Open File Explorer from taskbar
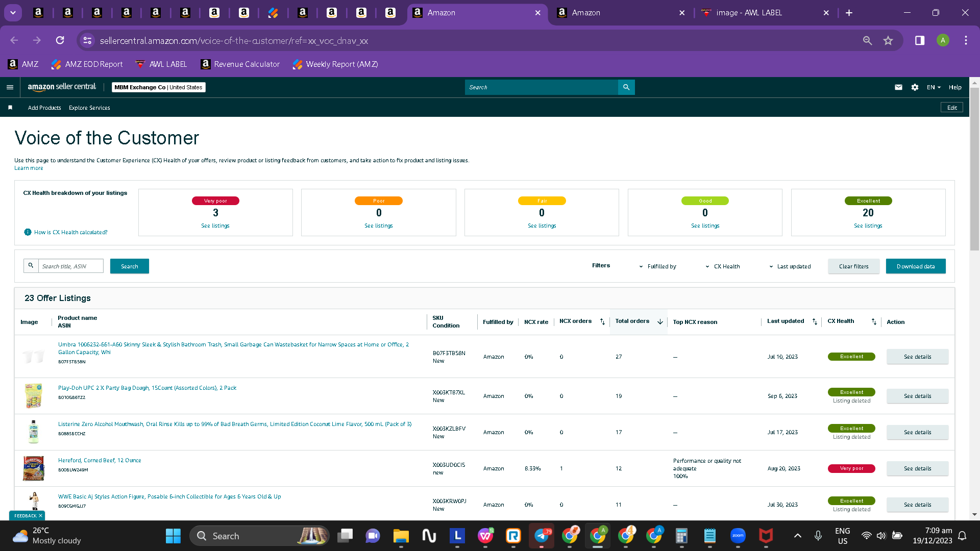 (401, 536)
